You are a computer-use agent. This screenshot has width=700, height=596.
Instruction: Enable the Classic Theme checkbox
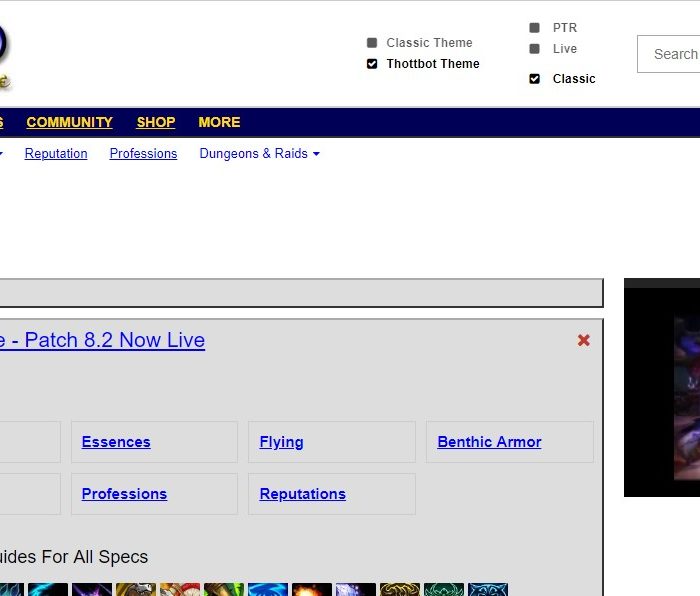point(372,43)
